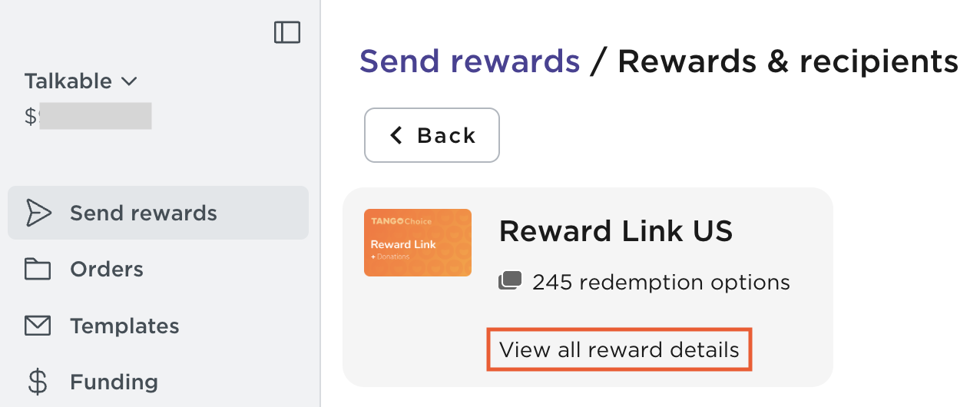Viewport: 980px width, 407px height.
Task: Click the Reward Link US title
Action: tap(616, 230)
